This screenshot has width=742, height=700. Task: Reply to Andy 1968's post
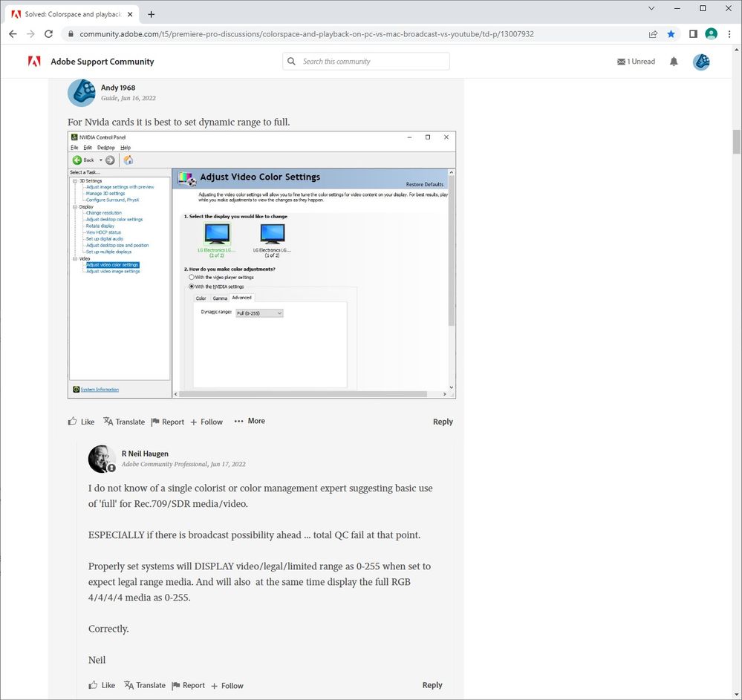[x=443, y=422]
